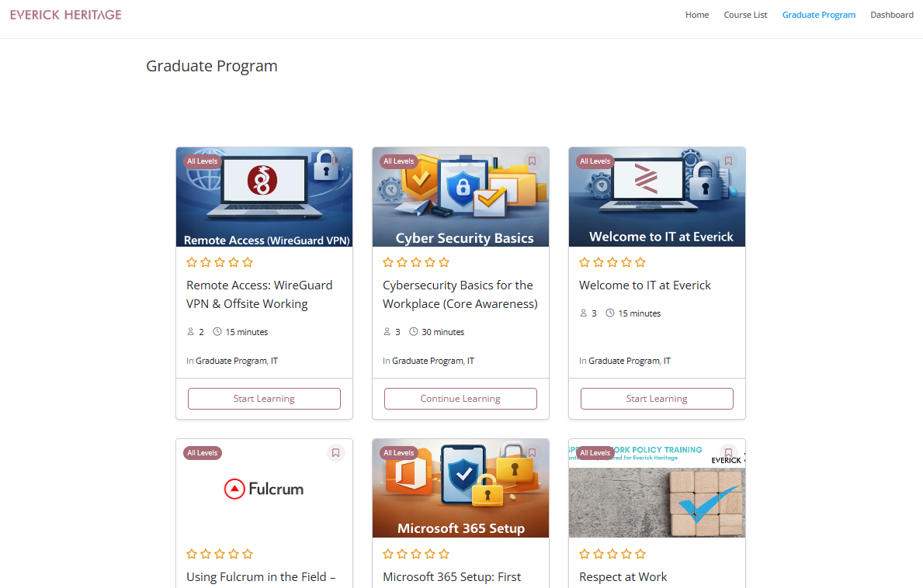Bookmark the Respect at Work course
This screenshot has width=923, height=588.
coord(728,453)
